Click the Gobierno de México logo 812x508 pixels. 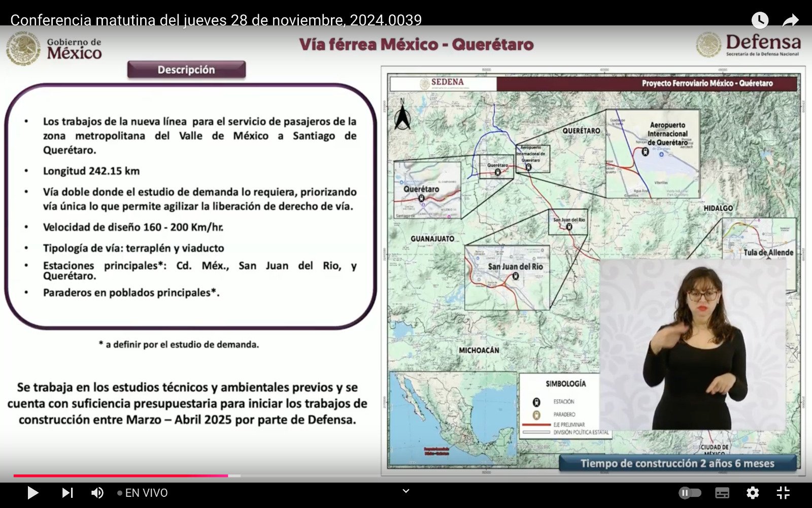(x=54, y=48)
